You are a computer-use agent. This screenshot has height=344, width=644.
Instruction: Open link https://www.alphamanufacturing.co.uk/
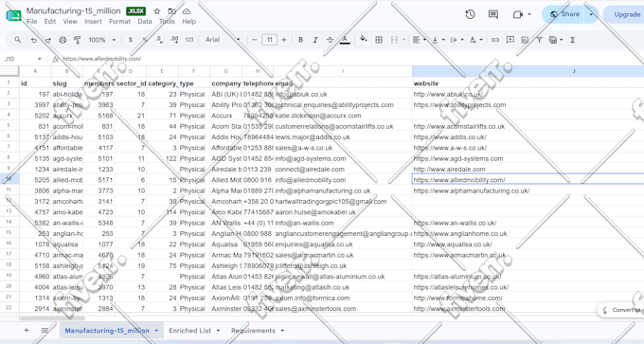[x=472, y=190]
